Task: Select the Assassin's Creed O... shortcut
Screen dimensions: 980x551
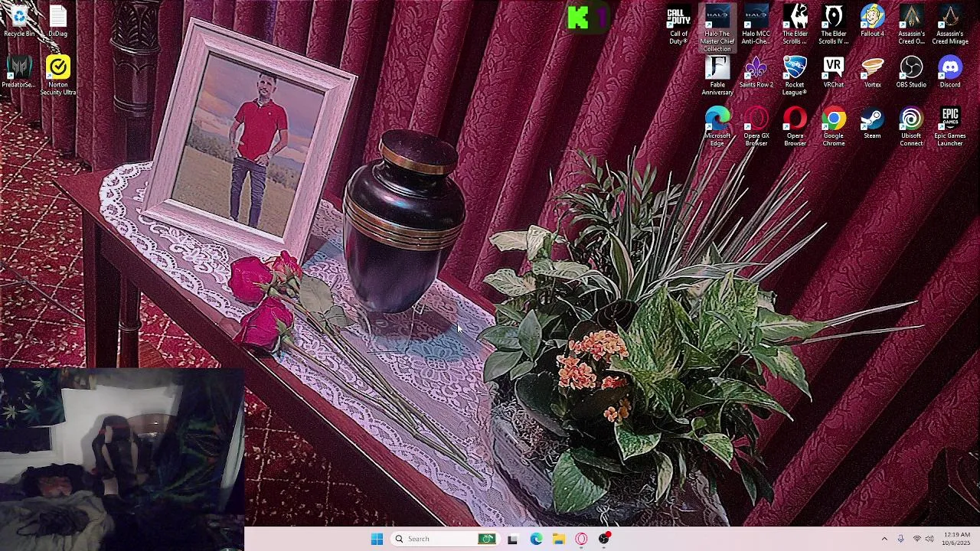Action: (911, 25)
